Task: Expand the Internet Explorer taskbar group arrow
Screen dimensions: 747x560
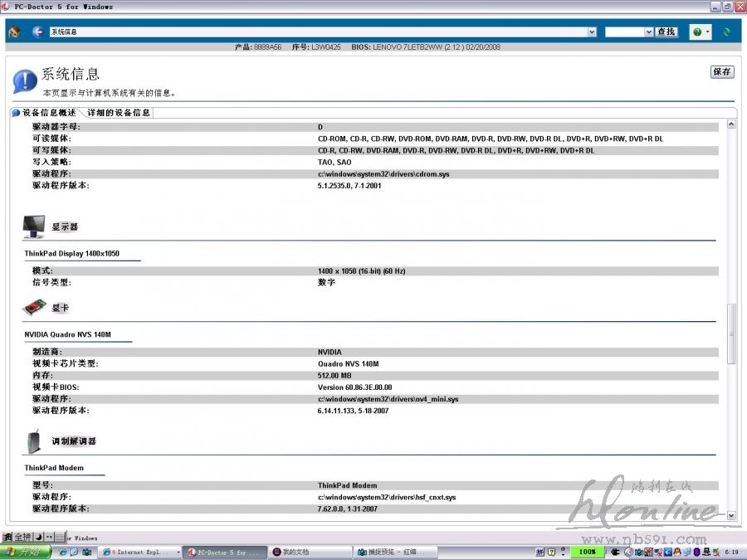Action: click(178, 553)
